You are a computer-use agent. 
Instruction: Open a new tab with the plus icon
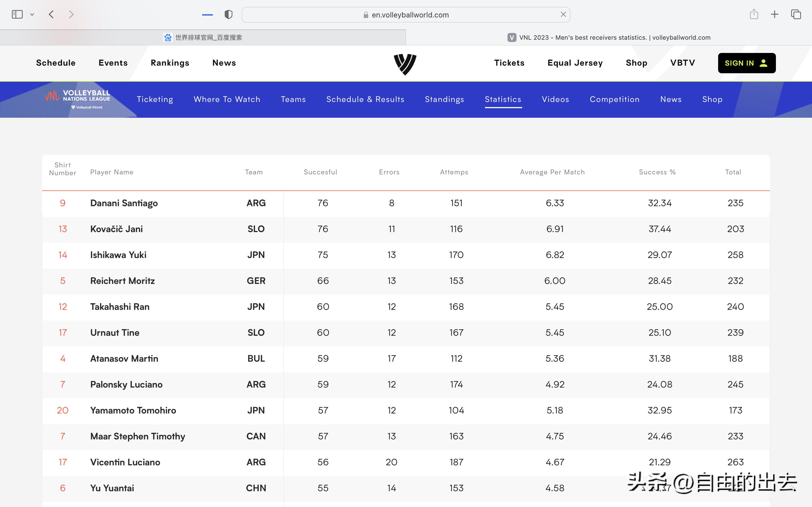tap(775, 14)
